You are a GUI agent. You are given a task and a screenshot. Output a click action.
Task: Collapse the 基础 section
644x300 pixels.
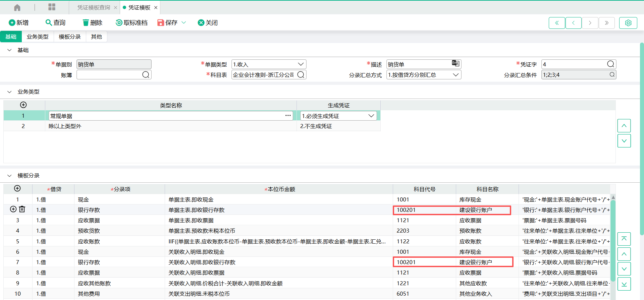coord(9,50)
